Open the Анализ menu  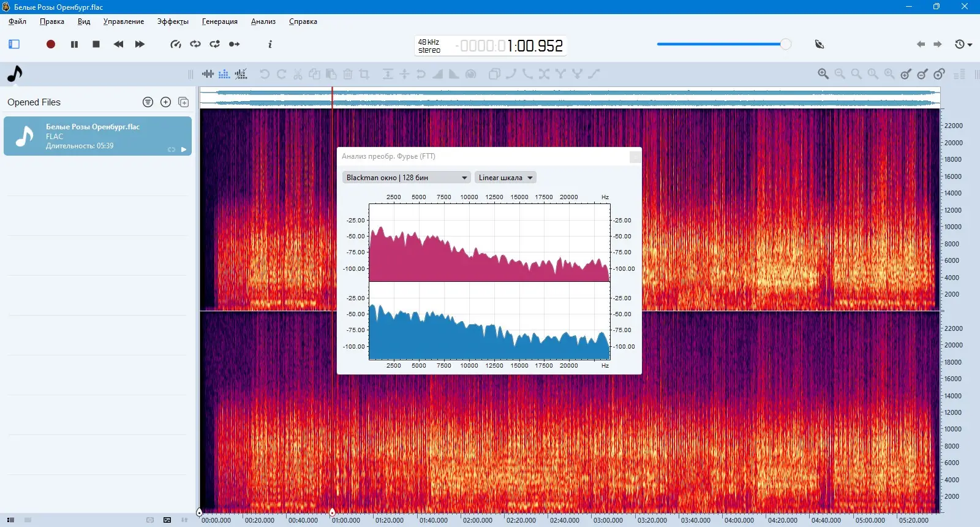263,21
